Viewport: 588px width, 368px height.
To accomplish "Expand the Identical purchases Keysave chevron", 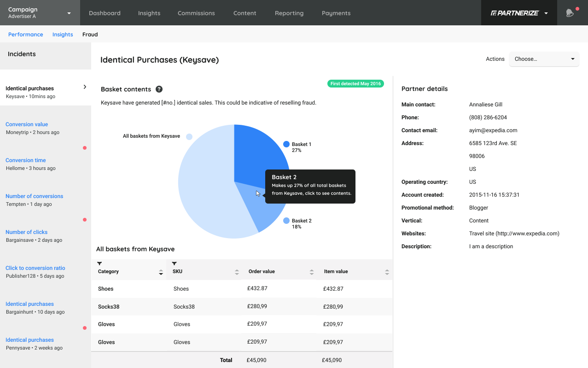I will coord(85,87).
